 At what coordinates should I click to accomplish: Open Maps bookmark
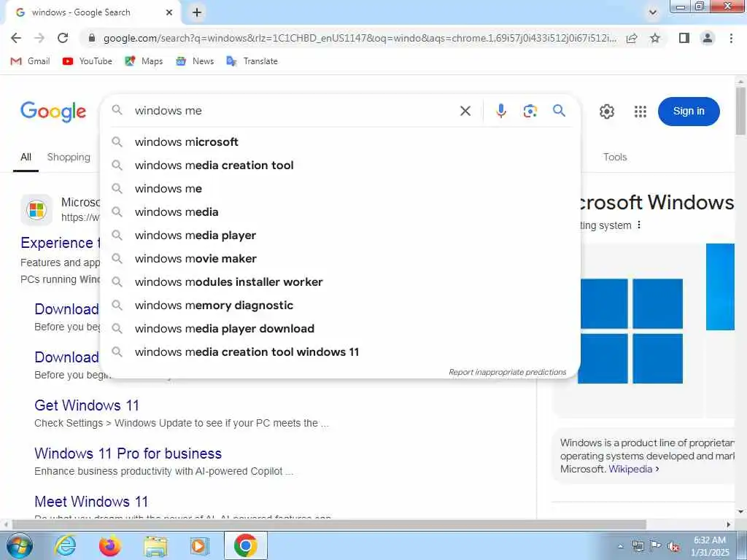(144, 61)
